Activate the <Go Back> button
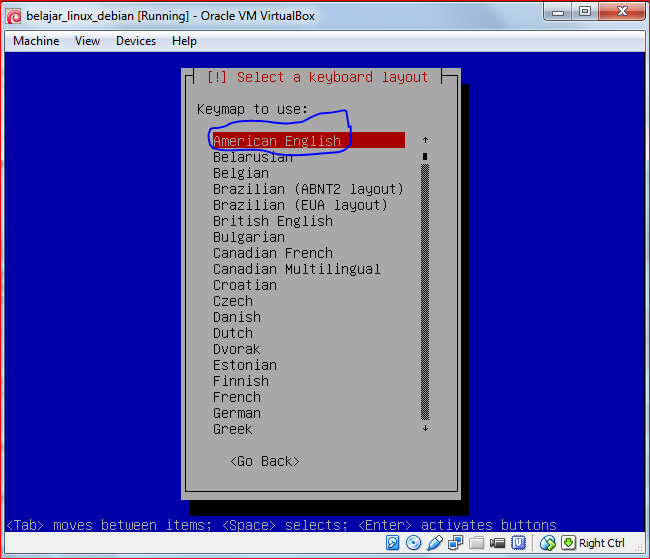The width and height of the screenshot is (650, 559). tap(264, 462)
